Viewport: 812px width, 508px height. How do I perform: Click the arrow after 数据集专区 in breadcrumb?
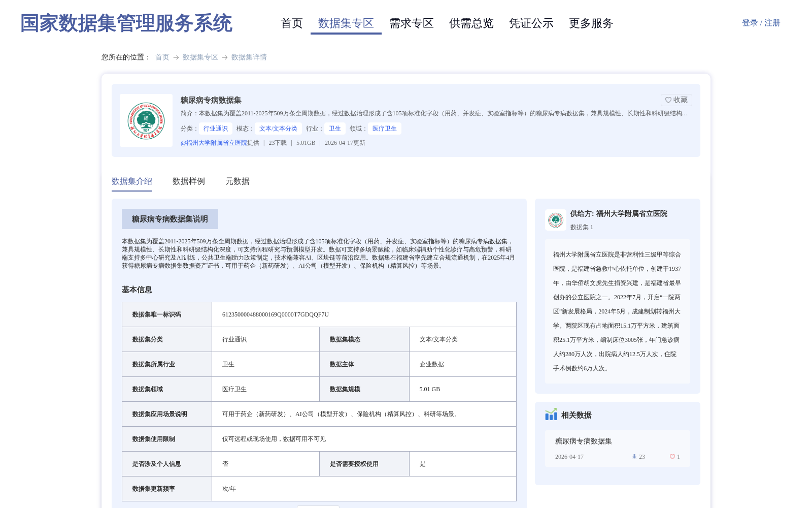coord(225,57)
